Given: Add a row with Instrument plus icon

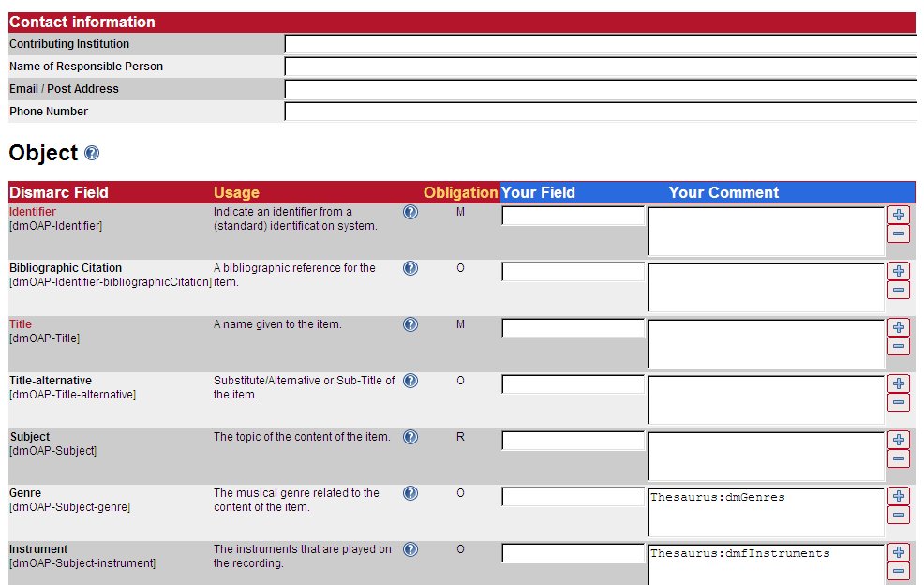Looking at the screenshot, I should pyautogui.click(x=899, y=552).
